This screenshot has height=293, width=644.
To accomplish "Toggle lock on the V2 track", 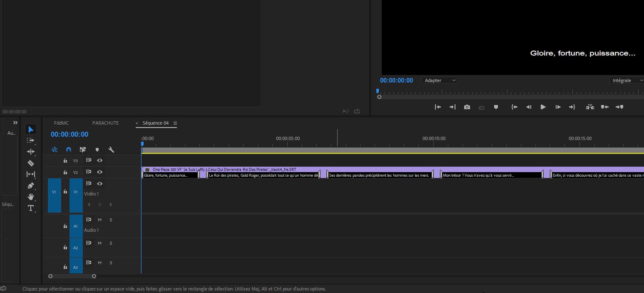I will coord(65,172).
